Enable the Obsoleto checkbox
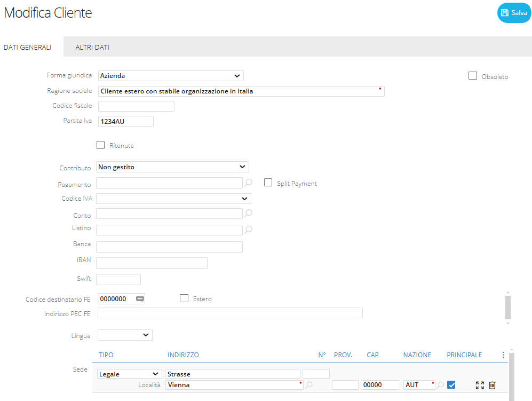Image resolution: width=532 pixels, height=401 pixels. pos(472,76)
